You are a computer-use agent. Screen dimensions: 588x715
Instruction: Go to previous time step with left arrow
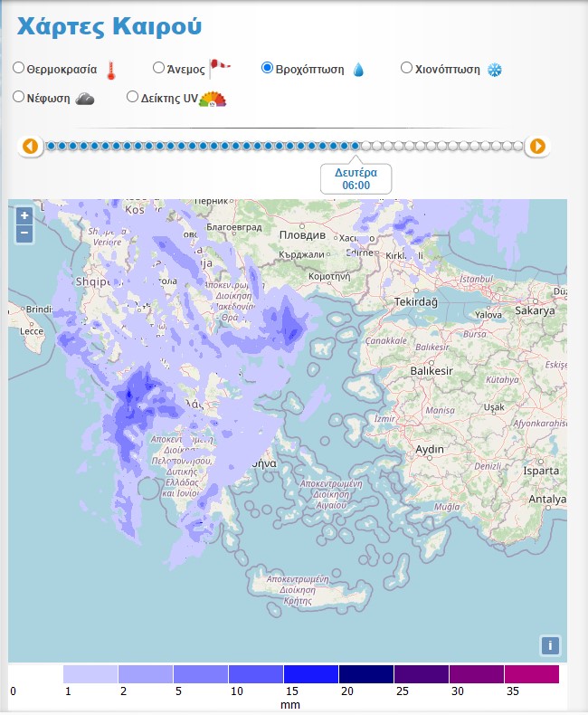31,146
